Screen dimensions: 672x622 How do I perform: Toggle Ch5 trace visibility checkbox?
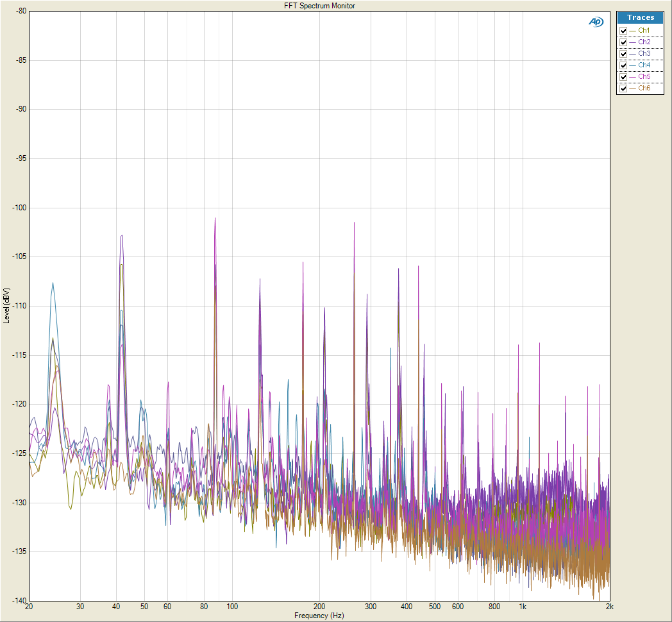pyautogui.click(x=623, y=77)
